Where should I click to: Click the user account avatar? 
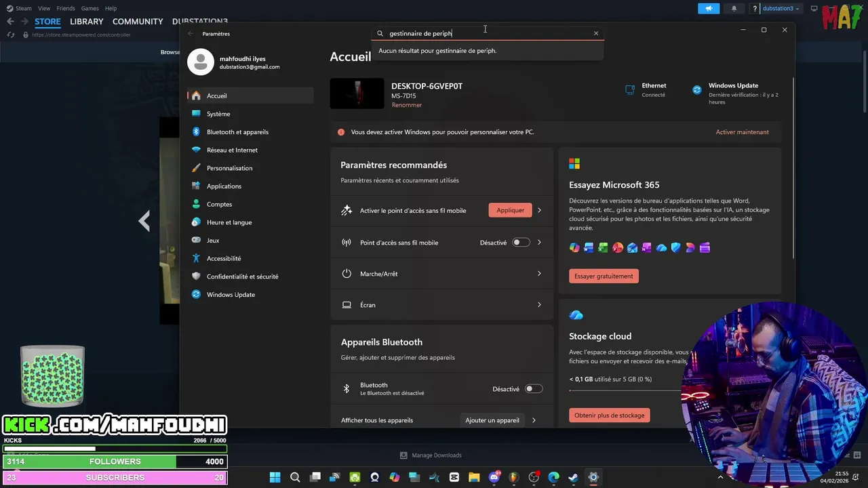click(x=201, y=62)
